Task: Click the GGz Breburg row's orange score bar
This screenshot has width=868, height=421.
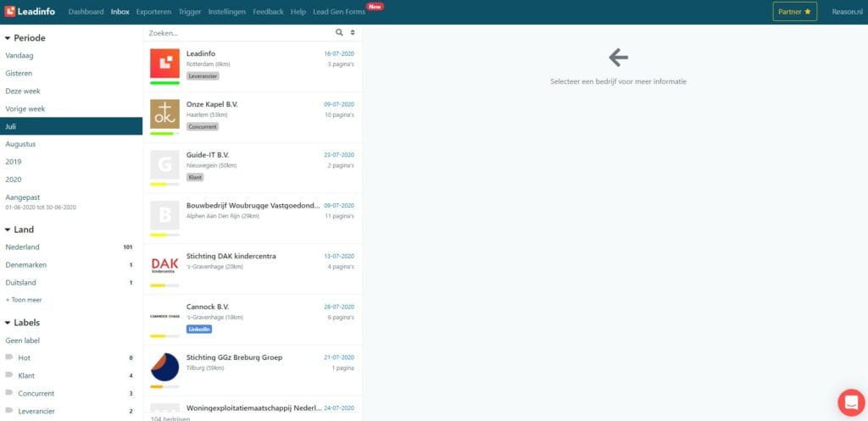Action: (x=165, y=387)
